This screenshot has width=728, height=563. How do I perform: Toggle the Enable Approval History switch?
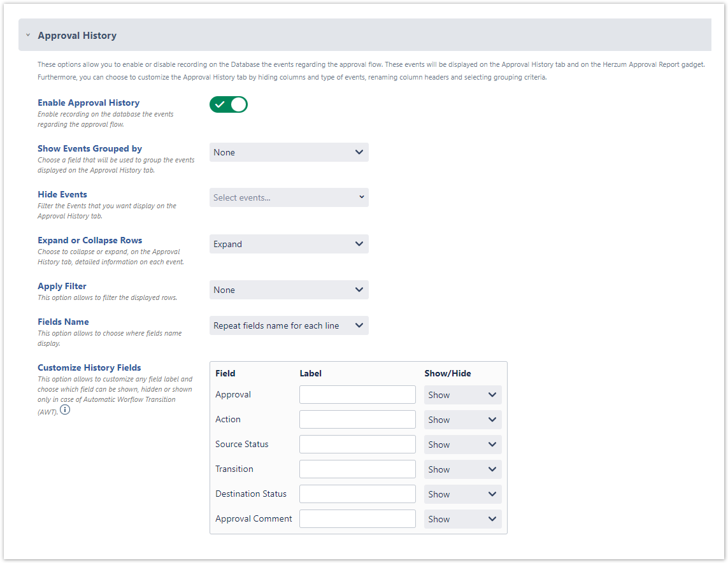(x=229, y=104)
